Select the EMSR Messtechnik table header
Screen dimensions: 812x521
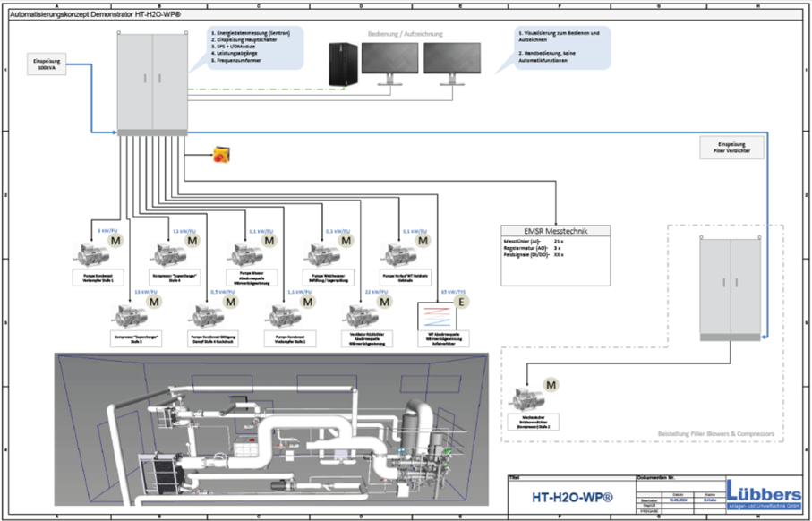[x=554, y=231]
